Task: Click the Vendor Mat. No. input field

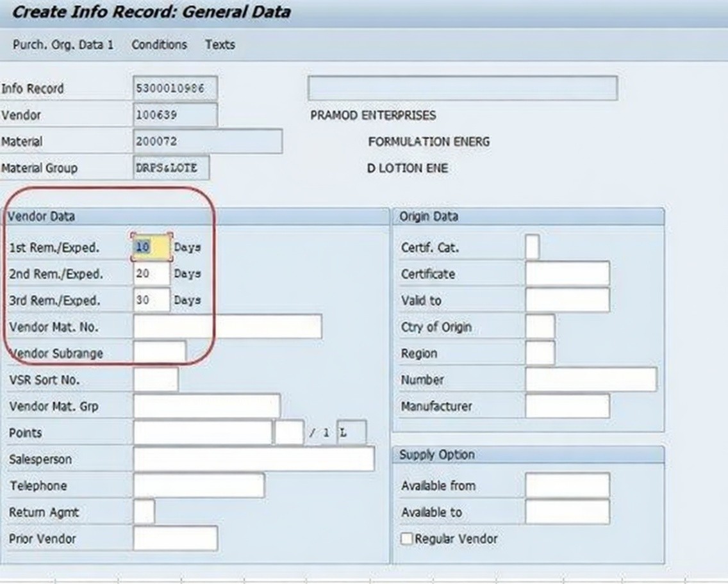Action: click(x=227, y=327)
